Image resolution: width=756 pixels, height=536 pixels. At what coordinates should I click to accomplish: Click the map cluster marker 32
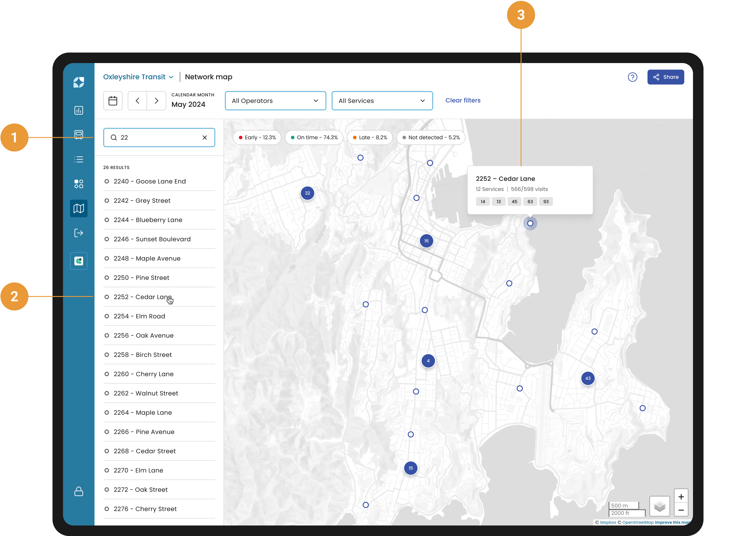[x=307, y=193]
